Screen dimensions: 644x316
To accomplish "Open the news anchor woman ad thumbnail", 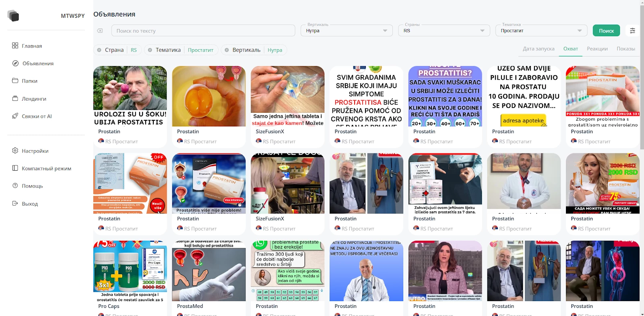I will [x=445, y=271].
